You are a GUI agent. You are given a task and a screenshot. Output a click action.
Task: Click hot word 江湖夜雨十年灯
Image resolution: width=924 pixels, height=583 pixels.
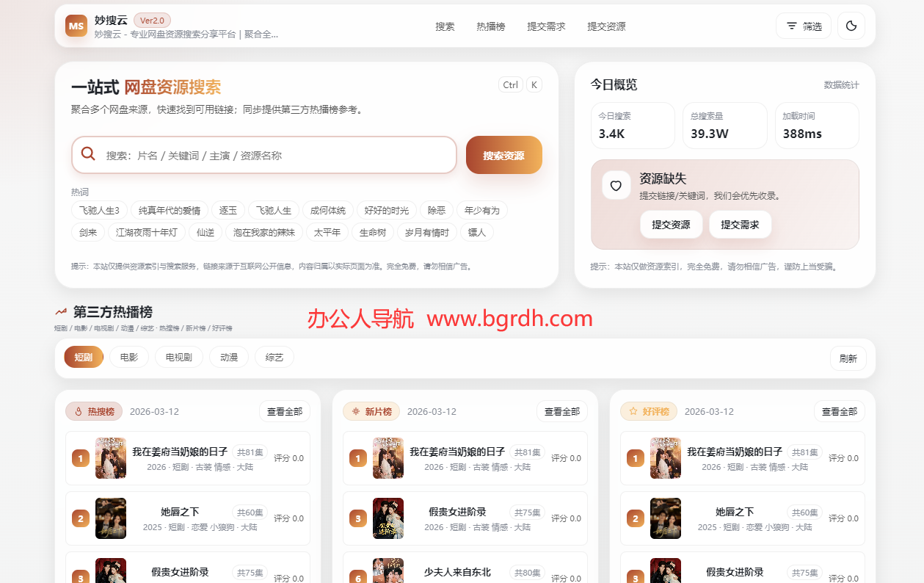147,233
